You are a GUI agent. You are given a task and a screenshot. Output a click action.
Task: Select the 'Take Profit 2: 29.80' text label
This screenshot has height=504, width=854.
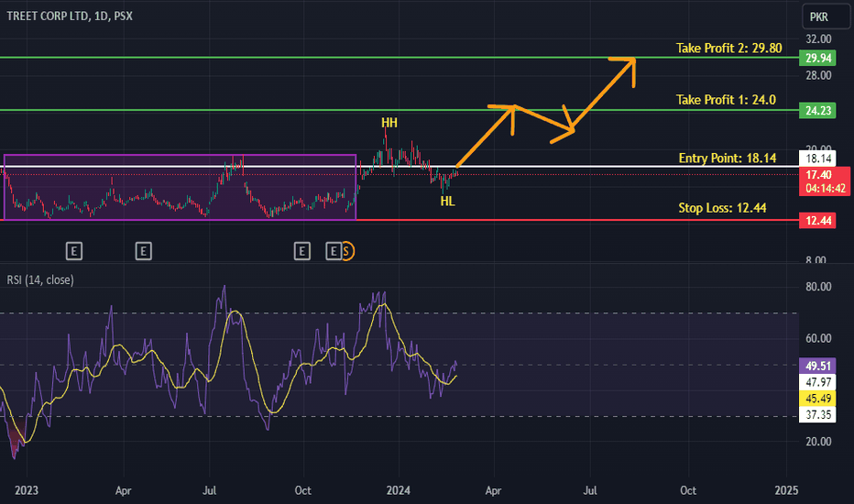point(728,48)
